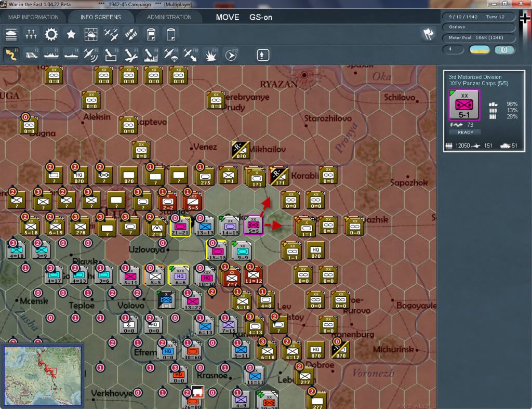Select the magenta unit marked 13=27
532x409 pixels.
click(193, 301)
